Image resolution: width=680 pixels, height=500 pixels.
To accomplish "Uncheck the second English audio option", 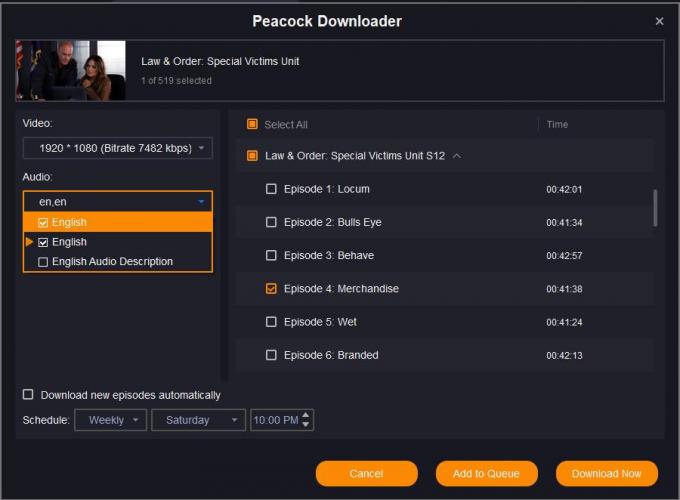I will (42, 242).
